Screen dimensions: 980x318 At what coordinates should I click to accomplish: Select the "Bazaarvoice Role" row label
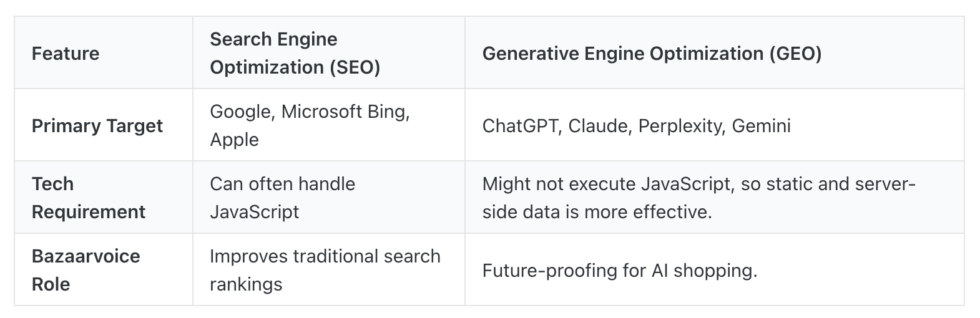(x=86, y=270)
